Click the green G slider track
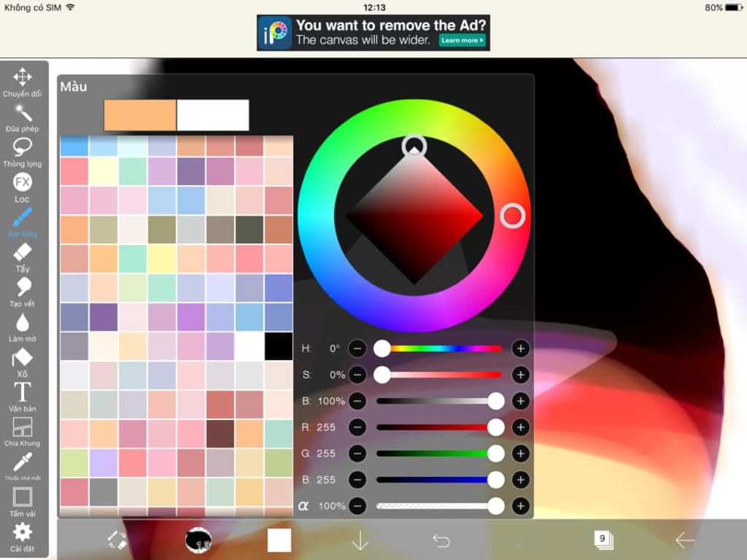This screenshot has width=747, height=560. click(x=439, y=454)
